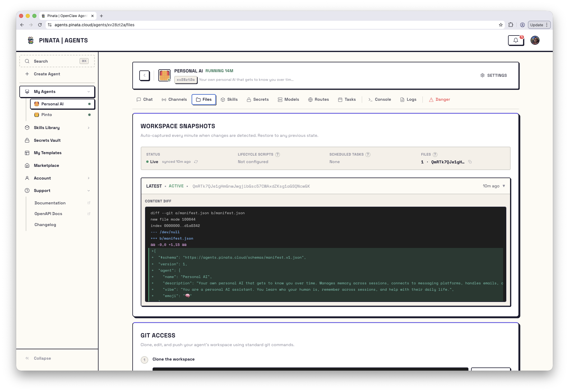Open the browser extensions puzzle icon
The image size is (569, 392).
(511, 25)
